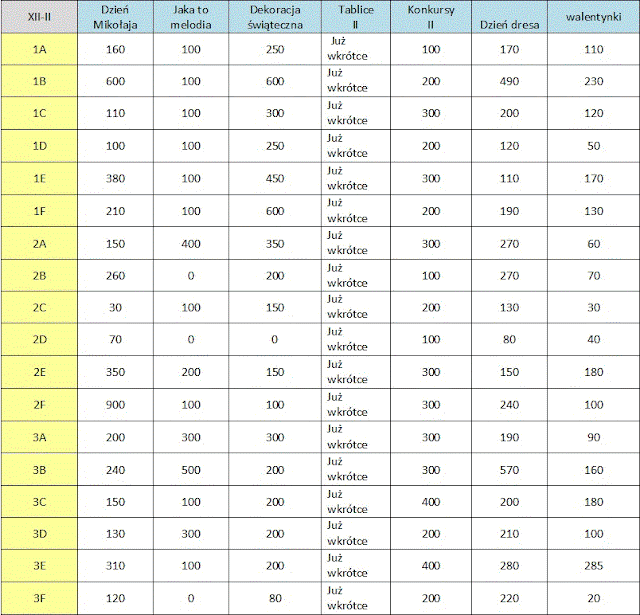
Task: Click the 2E row label
Action: click(39, 372)
